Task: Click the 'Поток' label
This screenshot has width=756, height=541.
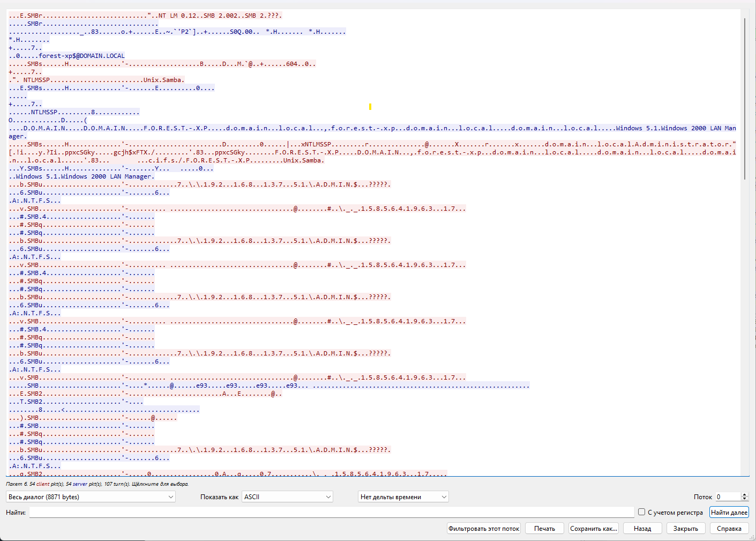Action: pyautogui.click(x=703, y=497)
